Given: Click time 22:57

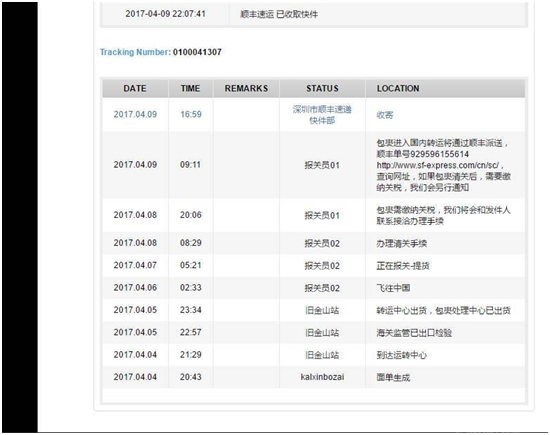Looking at the screenshot, I should click(x=191, y=332).
